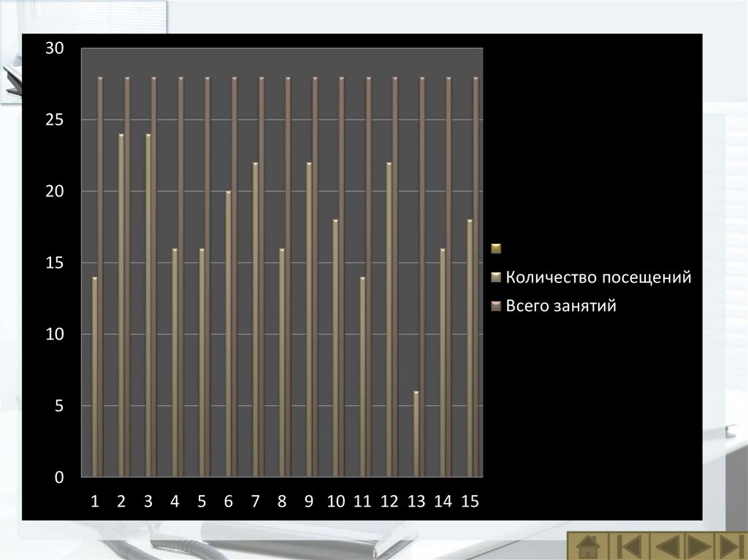748x560 pixels.
Task: Click x-axis label 15
Action: [470, 502]
